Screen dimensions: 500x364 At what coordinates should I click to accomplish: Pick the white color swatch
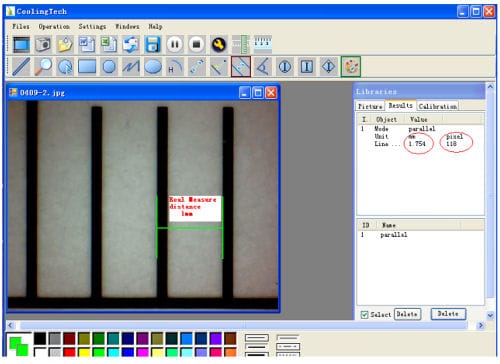pos(40,352)
